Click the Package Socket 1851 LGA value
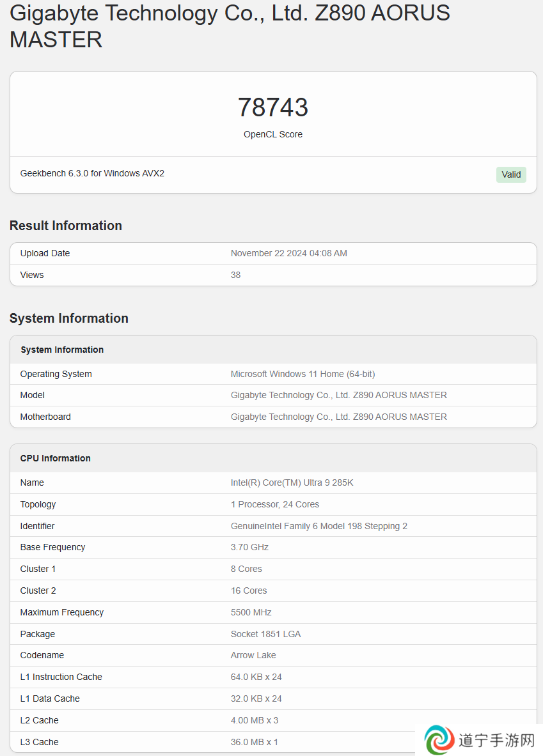This screenshot has width=543, height=756. tap(265, 634)
